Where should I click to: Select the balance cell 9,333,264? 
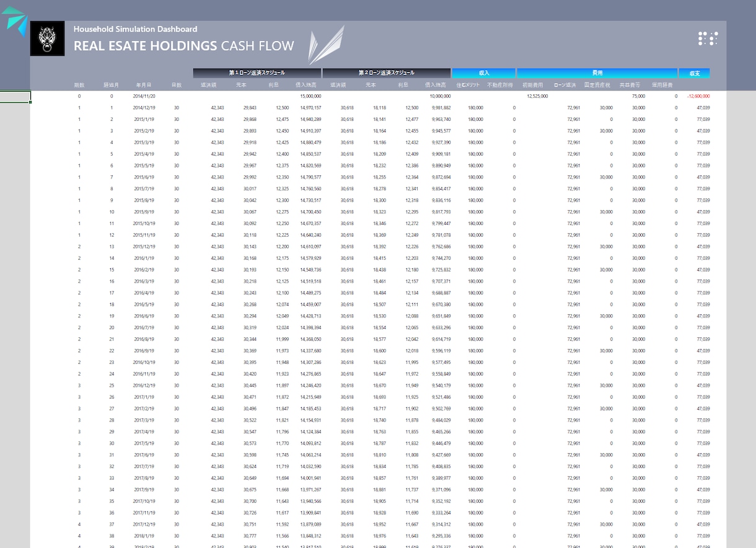(441, 513)
